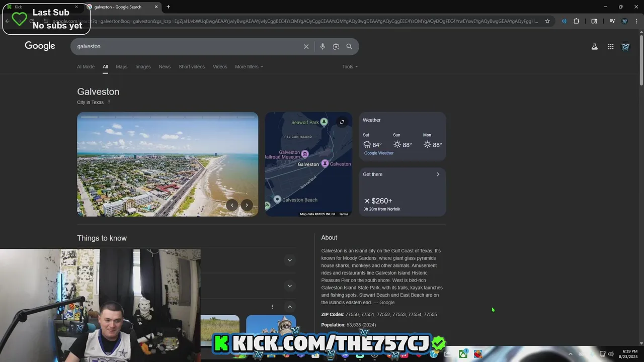Click the three-dot options in Things to know
Viewport: 644px width, 362px height.
272,307
